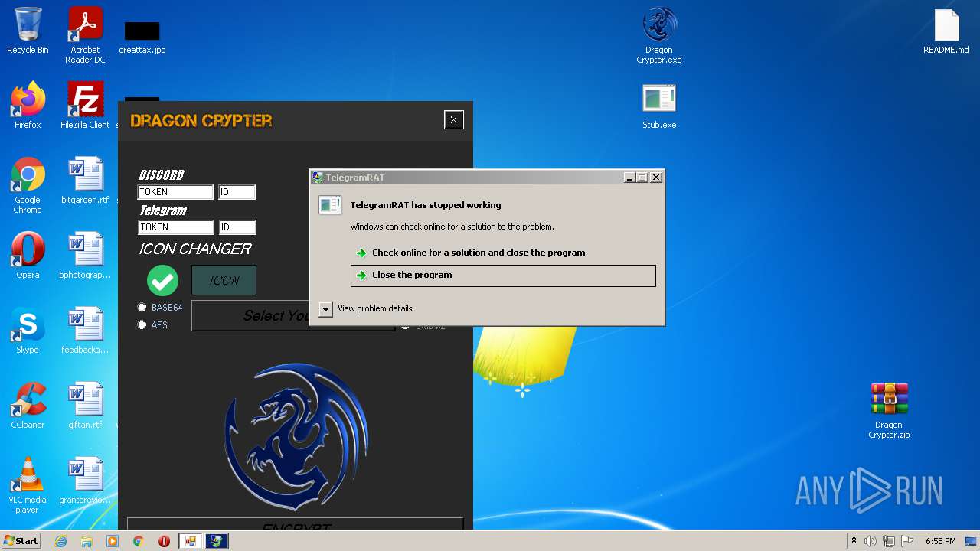Select the README.md file icon
Screen dimensions: 980x551
tap(946, 31)
